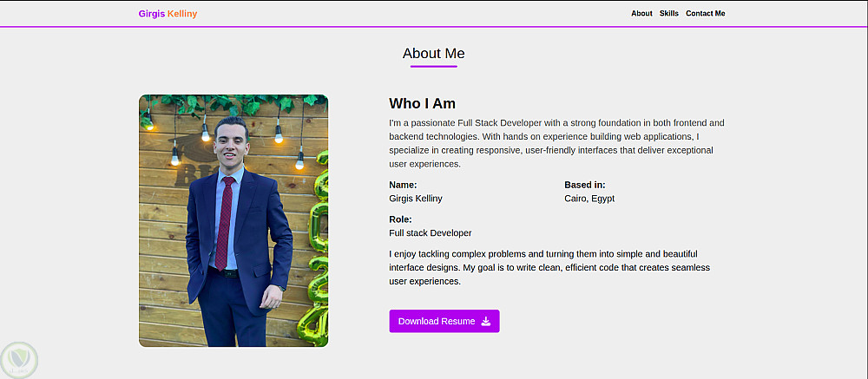The image size is (868, 379).
Task: Click the "Full stack Developer" role value
Action: [x=431, y=233]
